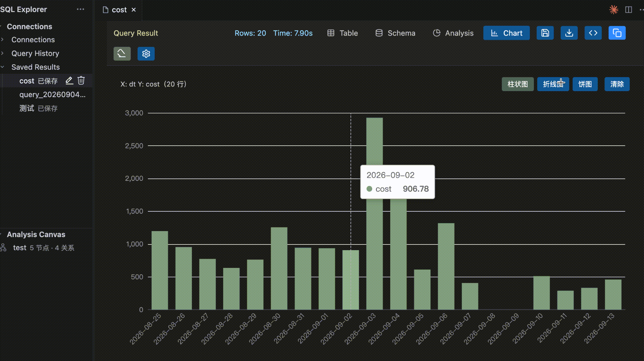
Task: Expand the Query History item
Action: [x=35, y=53]
